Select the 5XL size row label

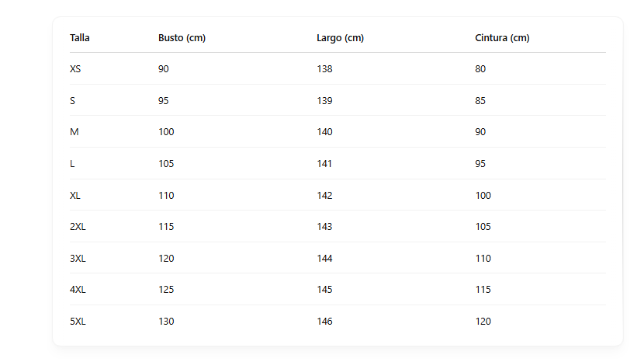click(x=78, y=321)
